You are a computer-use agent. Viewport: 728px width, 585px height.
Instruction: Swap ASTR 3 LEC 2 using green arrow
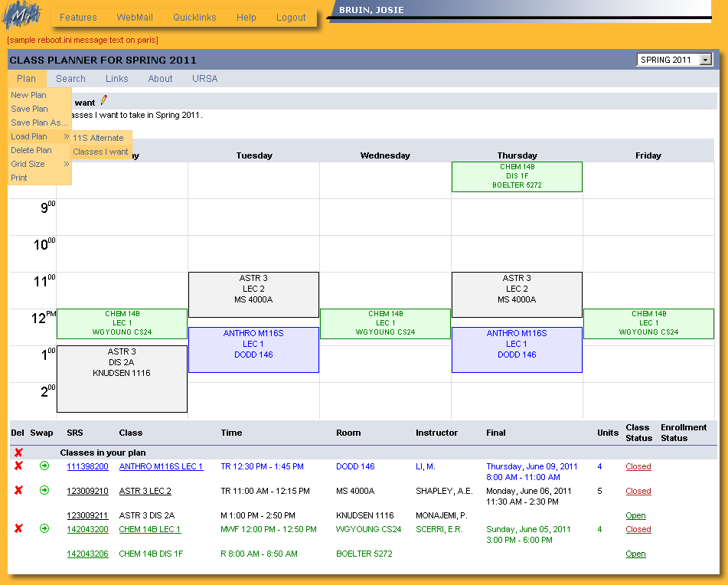coord(44,491)
